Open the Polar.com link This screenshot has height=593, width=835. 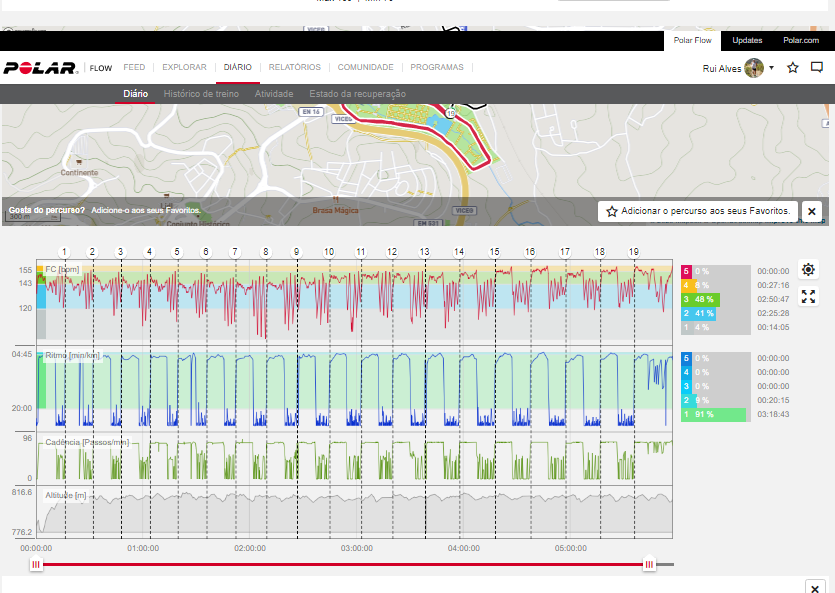801,41
